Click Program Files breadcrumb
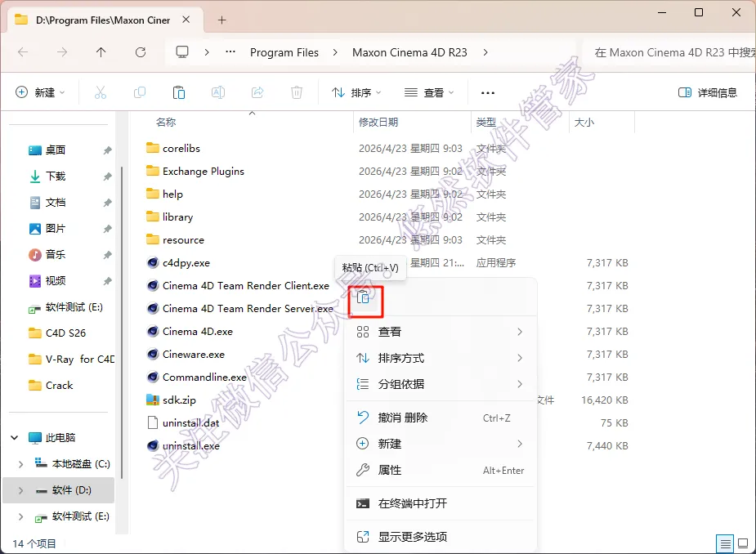 284,52
